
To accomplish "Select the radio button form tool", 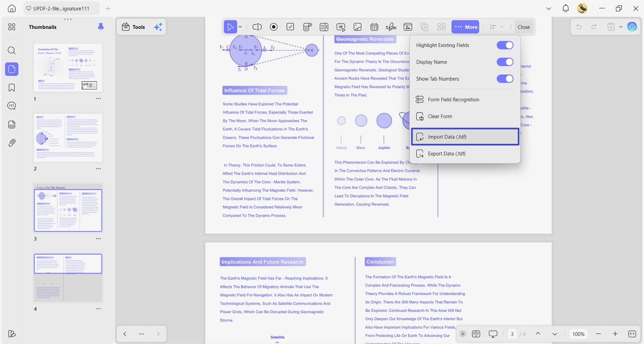I will 273,27.
